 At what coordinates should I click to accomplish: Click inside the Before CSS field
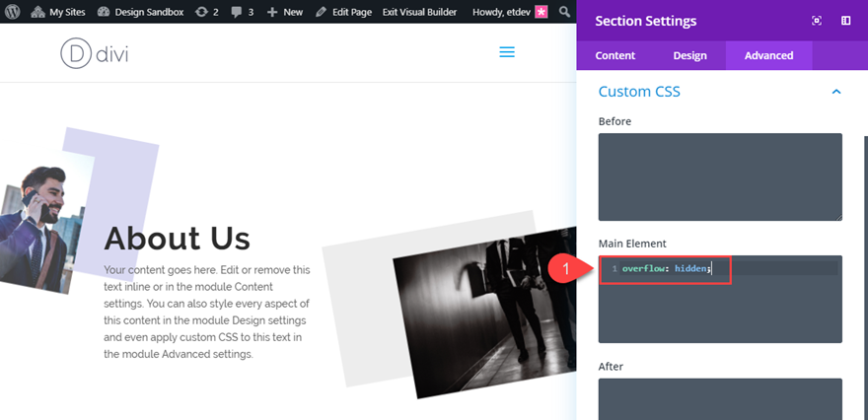pos(720,177)
